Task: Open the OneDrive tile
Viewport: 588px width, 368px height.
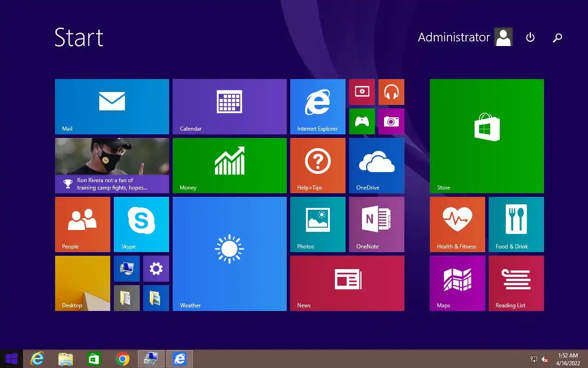Action: (x=377, y=166)
